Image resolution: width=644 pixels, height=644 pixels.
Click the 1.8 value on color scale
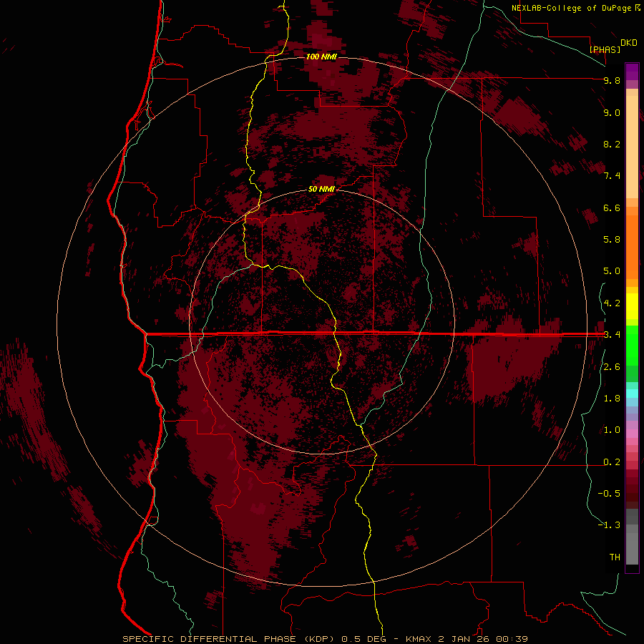click(x=612, y=399)
